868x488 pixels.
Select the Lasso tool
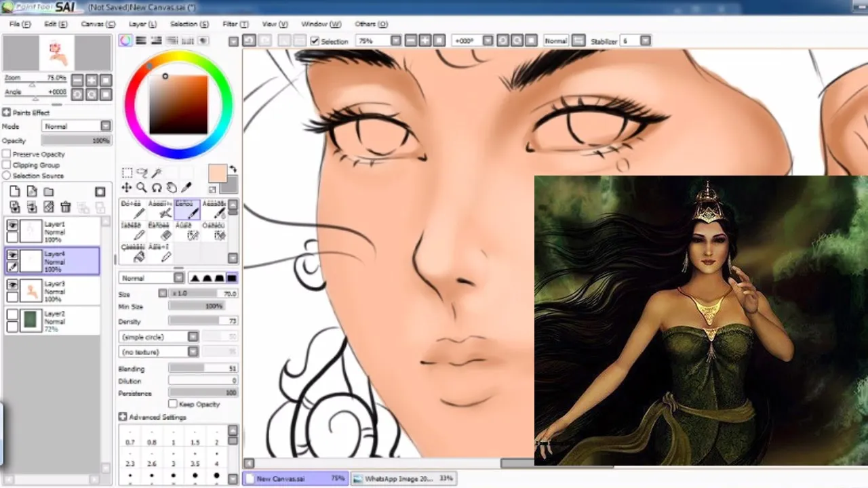(142, 174)
